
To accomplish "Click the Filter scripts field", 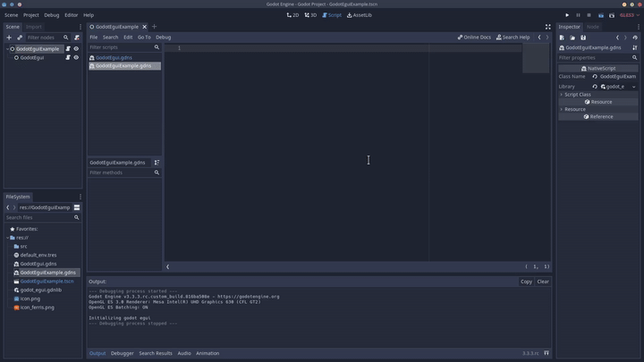I will click(124, 47).
